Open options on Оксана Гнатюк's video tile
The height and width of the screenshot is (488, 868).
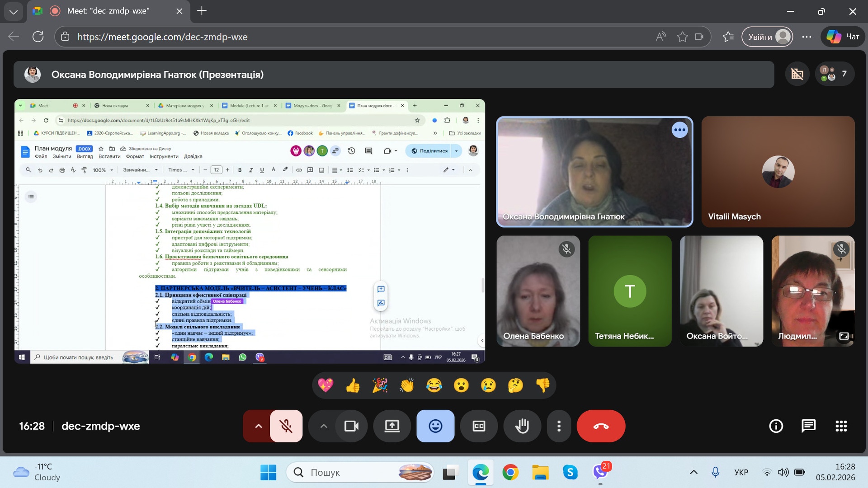tap(679, 130)
